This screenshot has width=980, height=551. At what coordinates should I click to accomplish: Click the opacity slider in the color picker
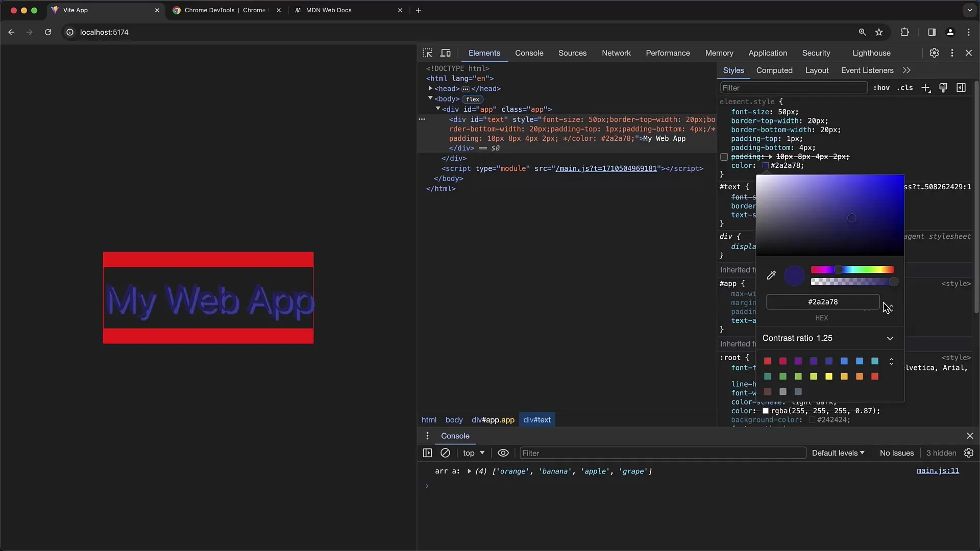pos(852,282)
